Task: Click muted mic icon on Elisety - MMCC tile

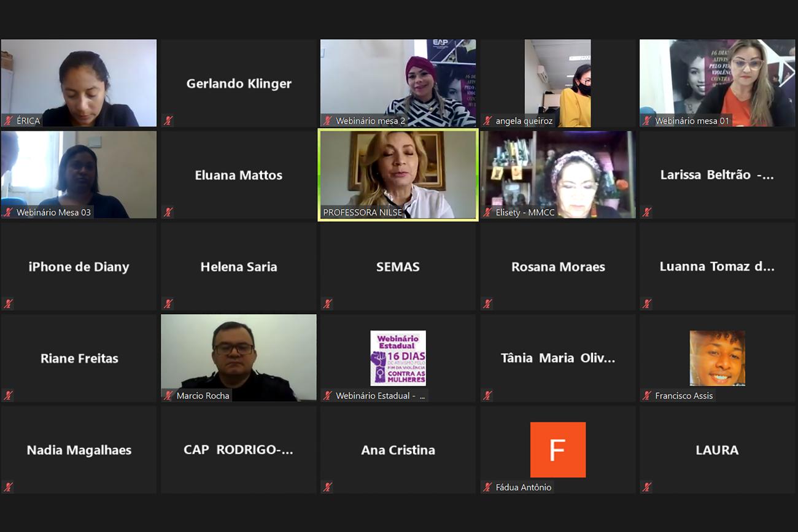Action: (x=487, y=212)
